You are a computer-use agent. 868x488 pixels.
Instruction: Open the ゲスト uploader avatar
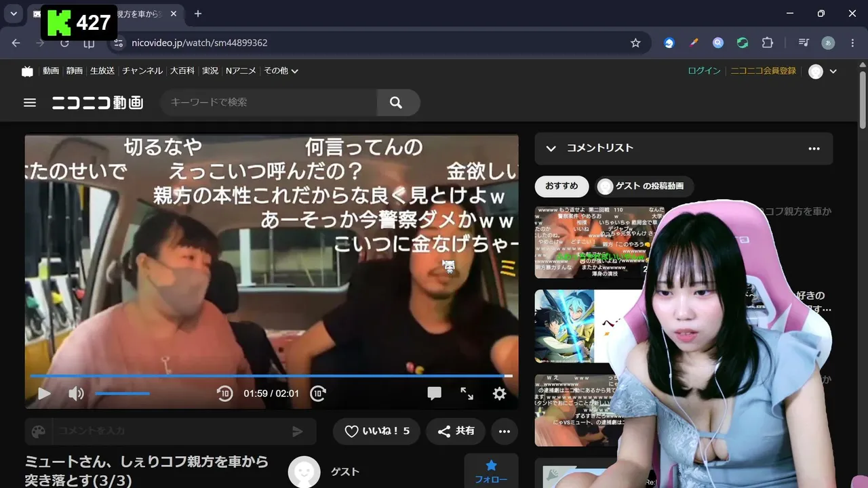[x=304, y=472]
